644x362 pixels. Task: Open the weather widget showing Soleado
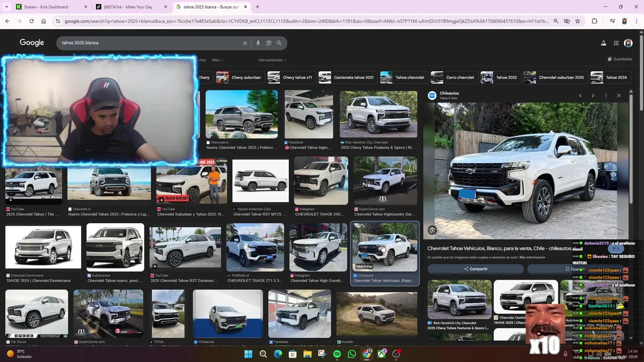tap(19, 354)
